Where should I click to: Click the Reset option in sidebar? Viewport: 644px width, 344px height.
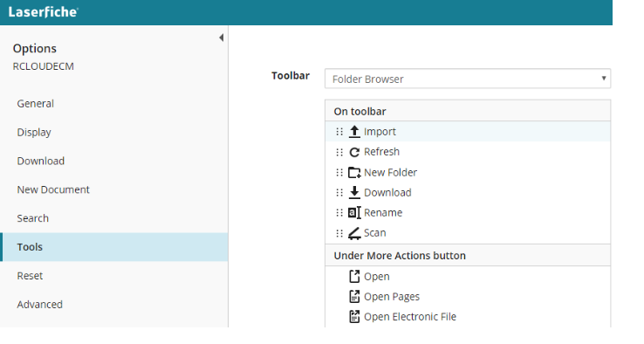tap(30, 276)
